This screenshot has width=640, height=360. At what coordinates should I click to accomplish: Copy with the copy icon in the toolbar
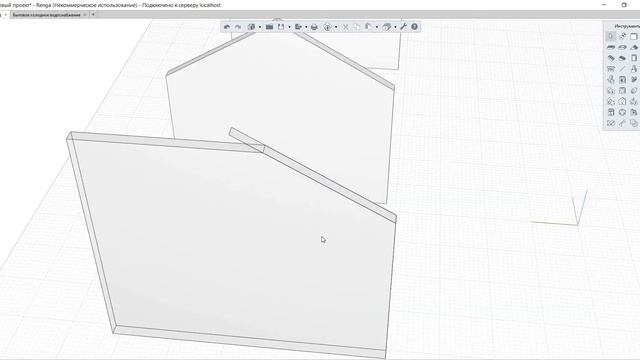point(357,27)
